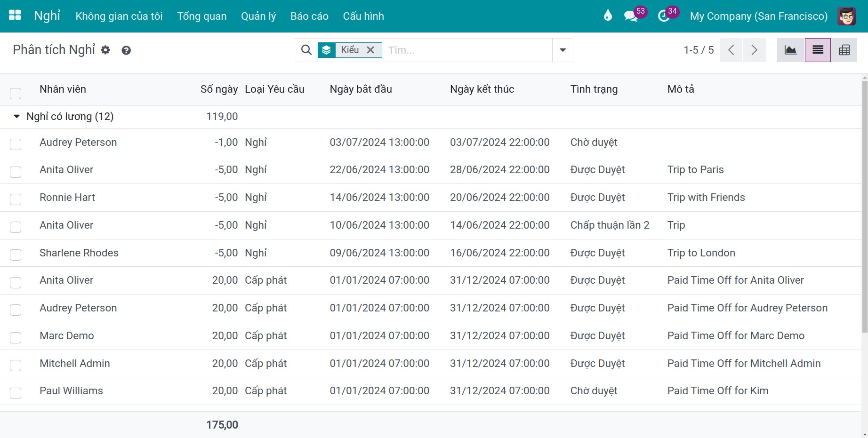This screenshot has height=438, width=868.
Task: Open the gear actions menu beside Phân tích Nghỉ
Action: (x=105, y=50)
